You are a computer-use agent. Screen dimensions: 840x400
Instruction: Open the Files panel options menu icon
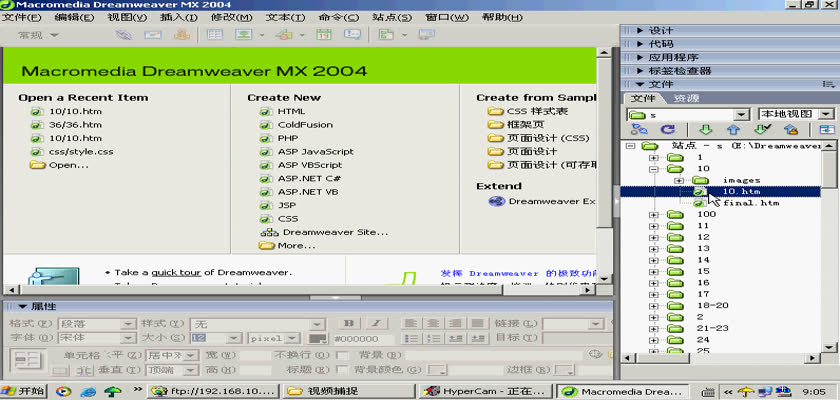[829, 84]
